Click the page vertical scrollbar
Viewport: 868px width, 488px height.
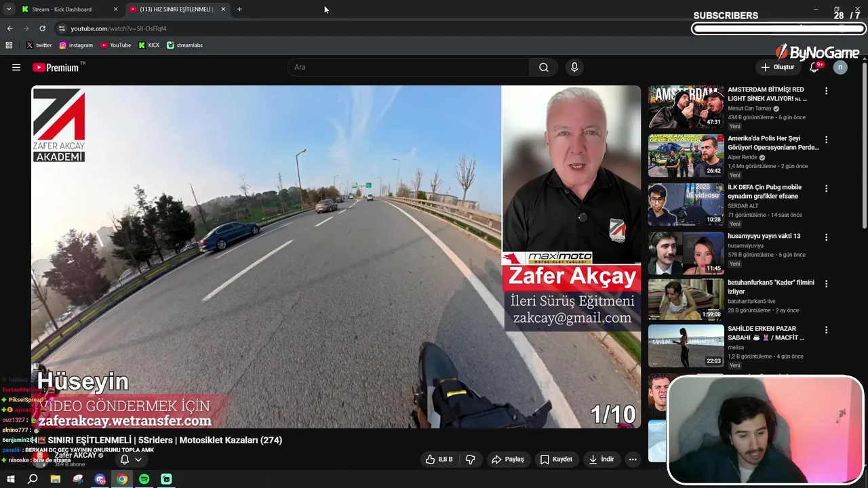tap(865, 146)
